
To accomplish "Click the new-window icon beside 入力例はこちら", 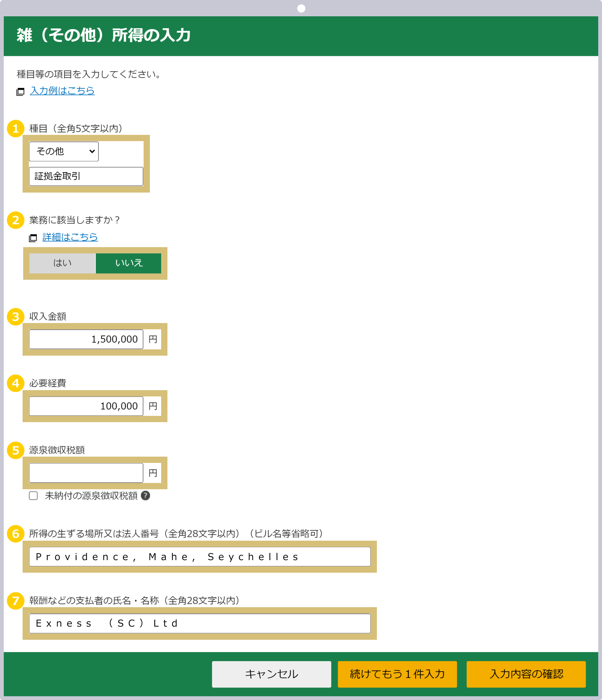I will 20,92.
